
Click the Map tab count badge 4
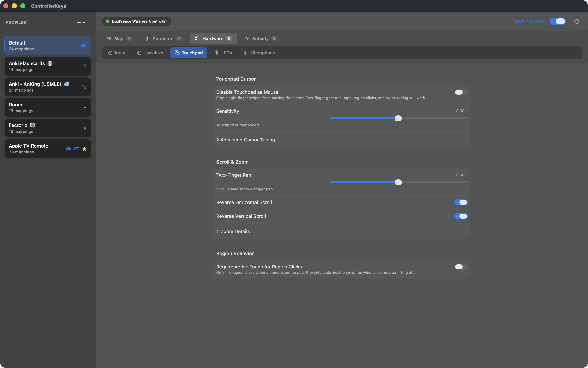[x=129, y=38]
